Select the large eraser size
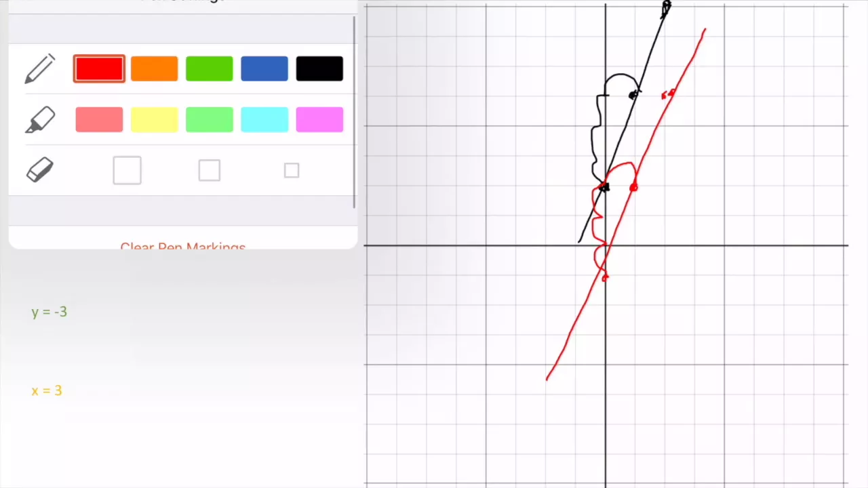Viewport: 868px width, 488px height. [127, 171]
